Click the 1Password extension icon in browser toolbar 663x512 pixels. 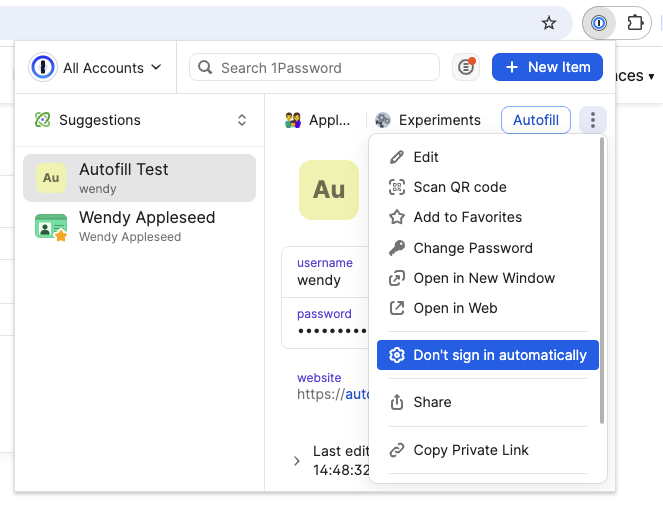[x=598, y=23]
